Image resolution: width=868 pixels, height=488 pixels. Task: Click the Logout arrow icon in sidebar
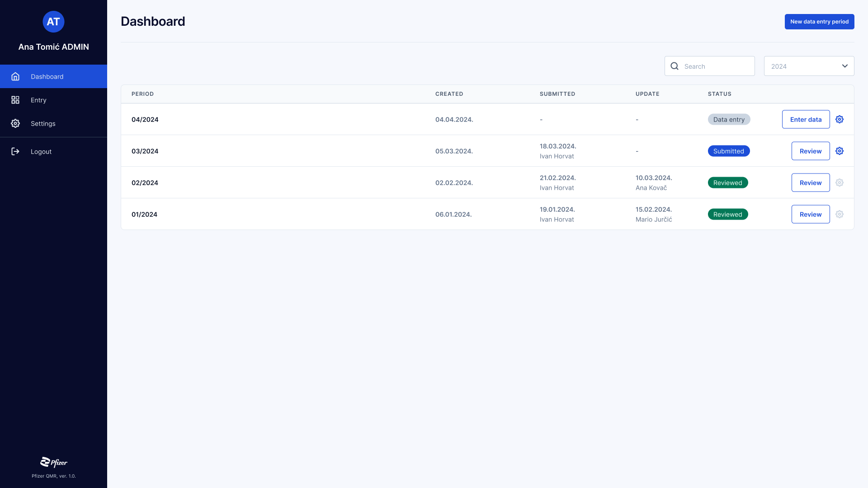(x=15, y=151)
